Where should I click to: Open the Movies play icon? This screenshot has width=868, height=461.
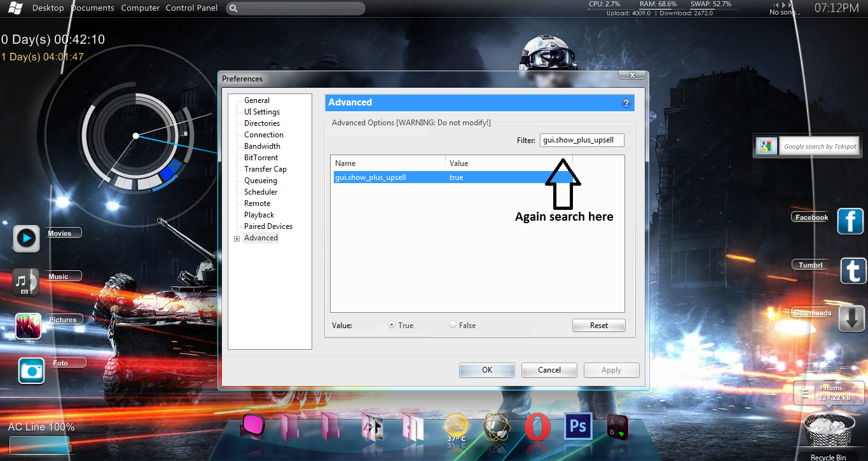click(26, 238)
